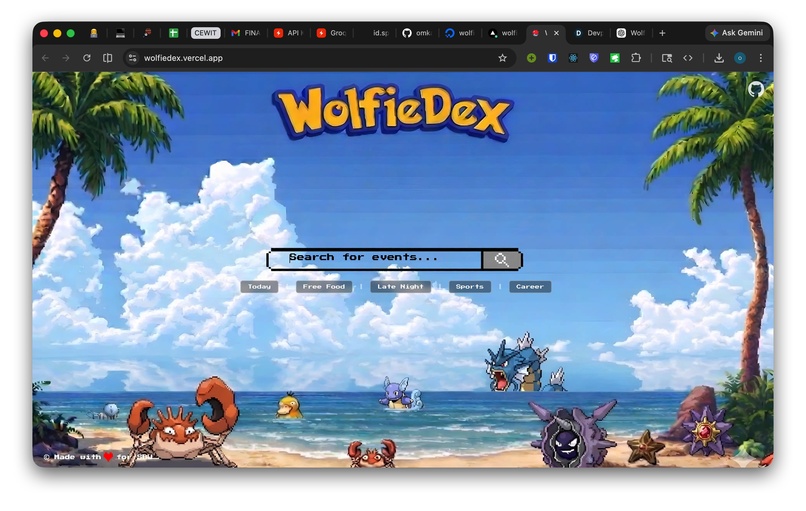806x511 pixels.
Task: Open the Bitwarden shield extension
Action: pyautogui.click(x=553, y=58)
